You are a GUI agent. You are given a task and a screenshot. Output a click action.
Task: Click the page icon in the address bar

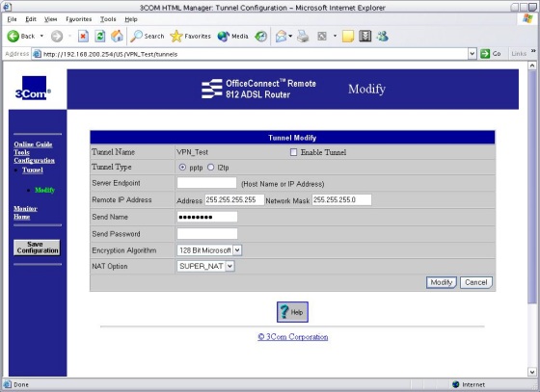(37, 54)
